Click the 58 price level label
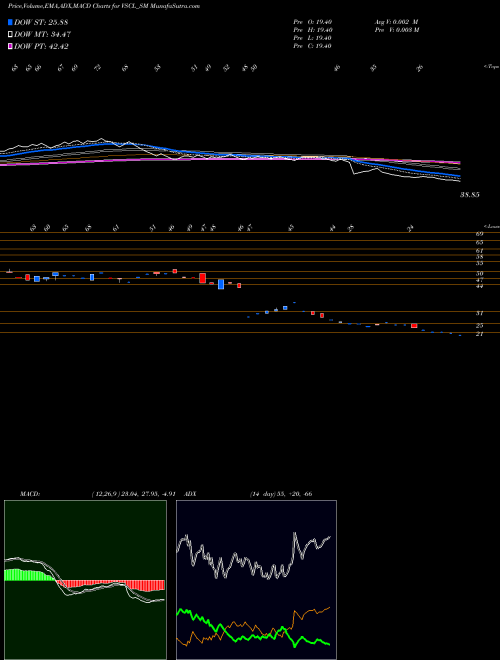 tap(479, 256)
